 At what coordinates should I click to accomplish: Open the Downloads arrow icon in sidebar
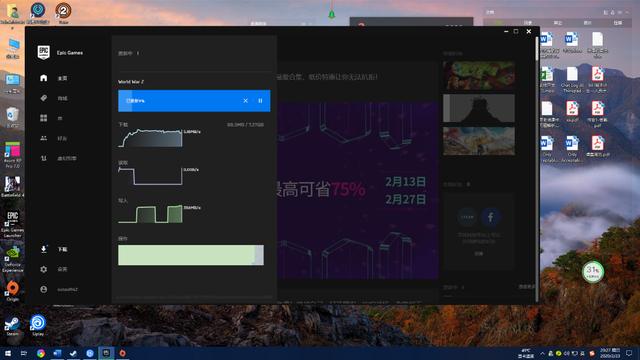click(44, 249)
